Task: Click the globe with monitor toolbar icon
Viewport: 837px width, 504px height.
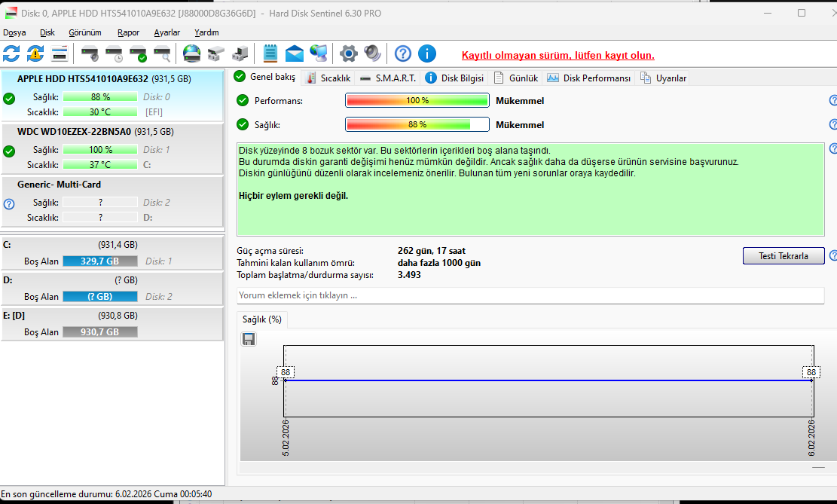Action: [x=319, y=53]
